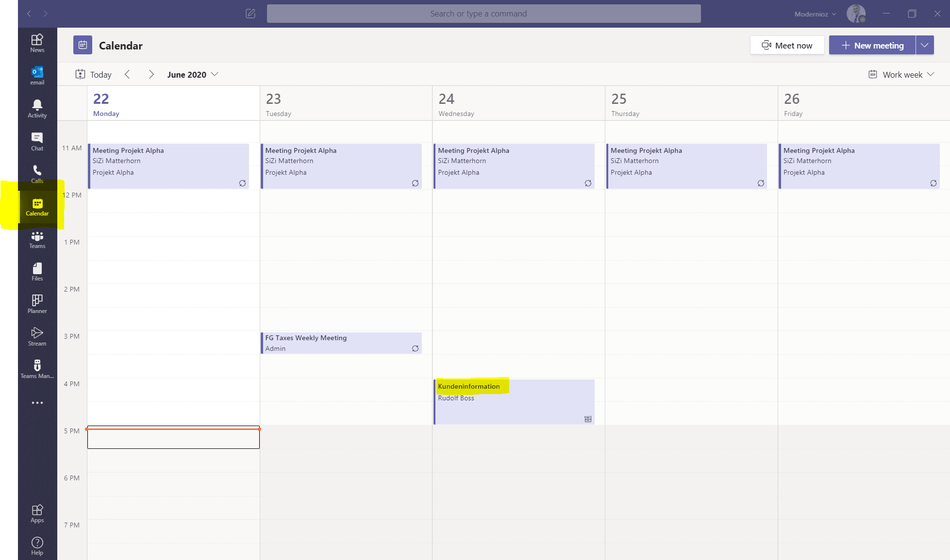Go back with the history arrow

[29, 14]
